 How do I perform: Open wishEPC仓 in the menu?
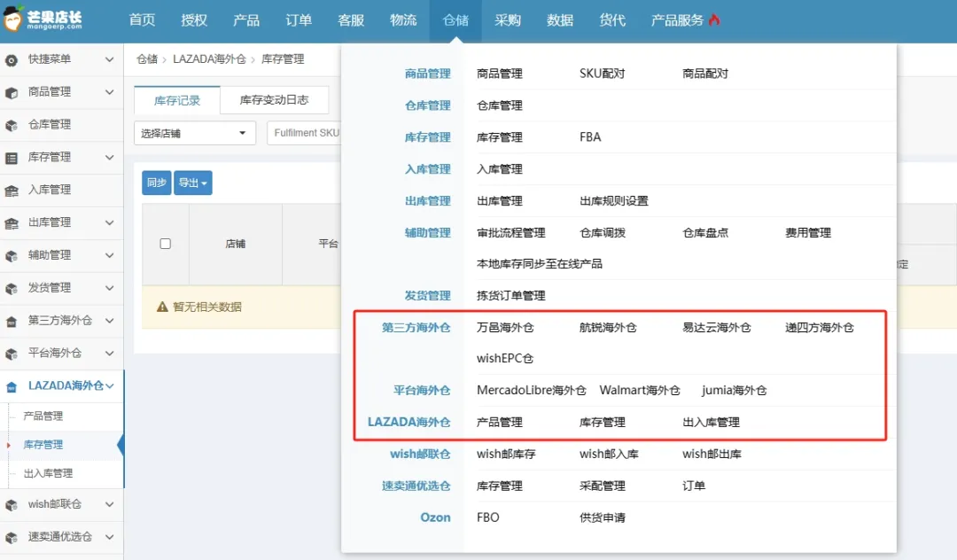505,359
